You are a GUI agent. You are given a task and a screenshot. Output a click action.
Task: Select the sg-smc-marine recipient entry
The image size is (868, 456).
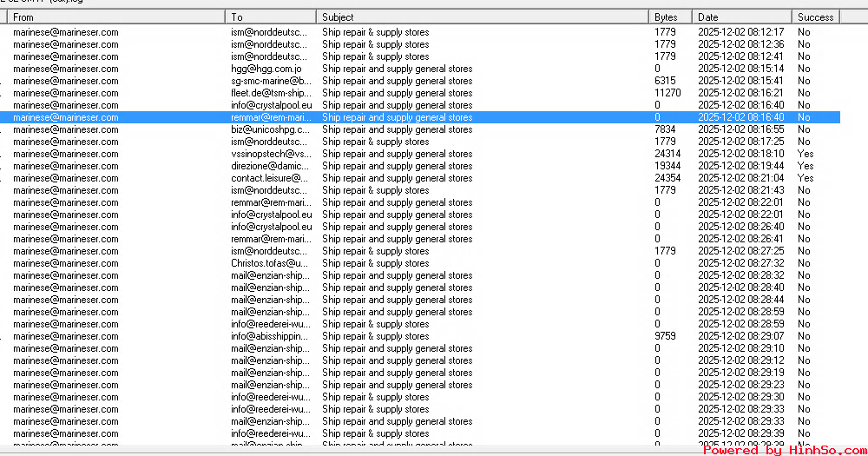click(270, 81)
